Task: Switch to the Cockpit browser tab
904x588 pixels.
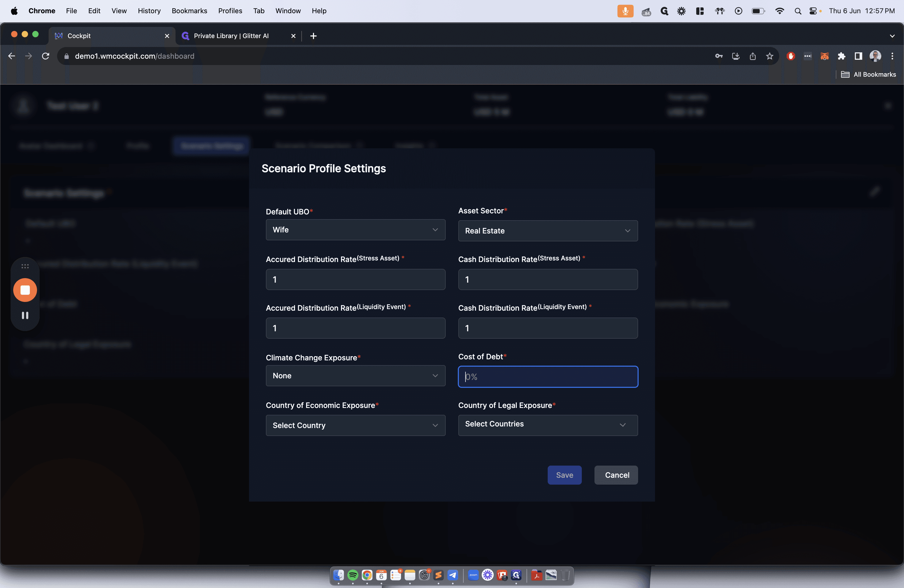Action: [112, 36]
